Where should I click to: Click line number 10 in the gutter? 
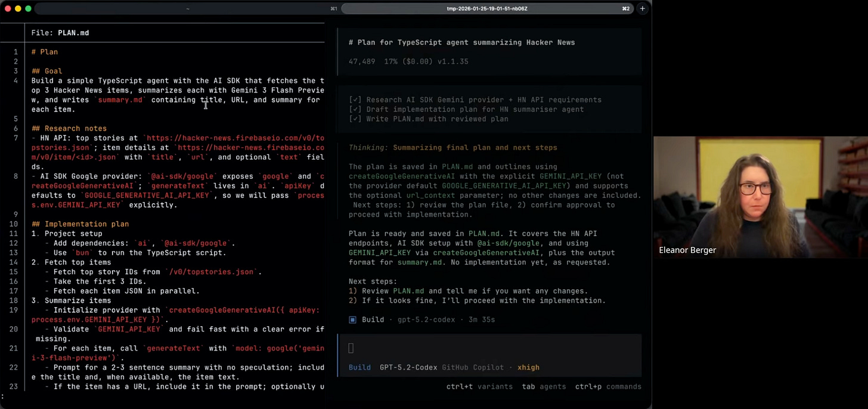pos(13,224)
